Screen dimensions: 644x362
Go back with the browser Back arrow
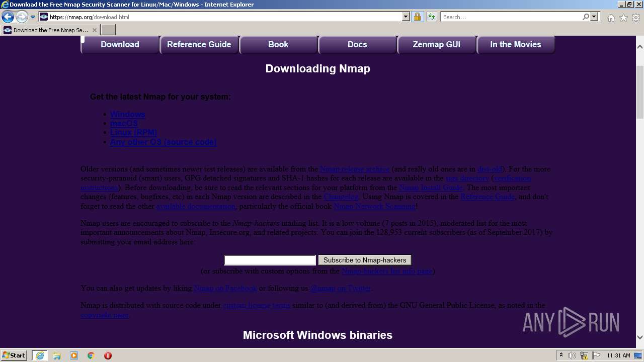pyautogui.click(x=8, y=17)
